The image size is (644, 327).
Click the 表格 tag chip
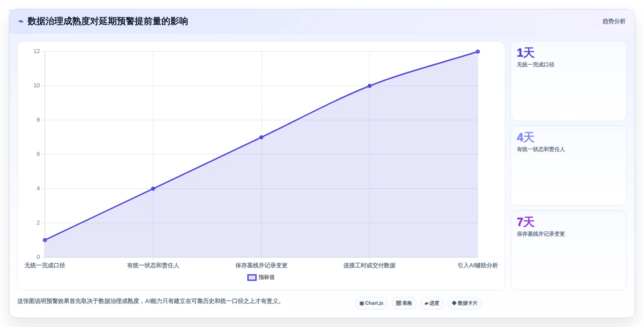tap(404, 303)
